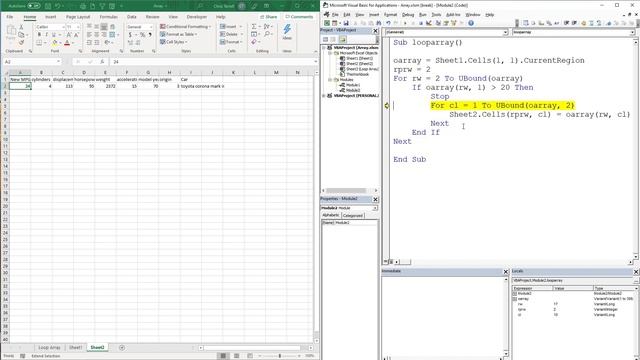
Task: Expand the oarray variable in Locals
Action: coord(515,299)
